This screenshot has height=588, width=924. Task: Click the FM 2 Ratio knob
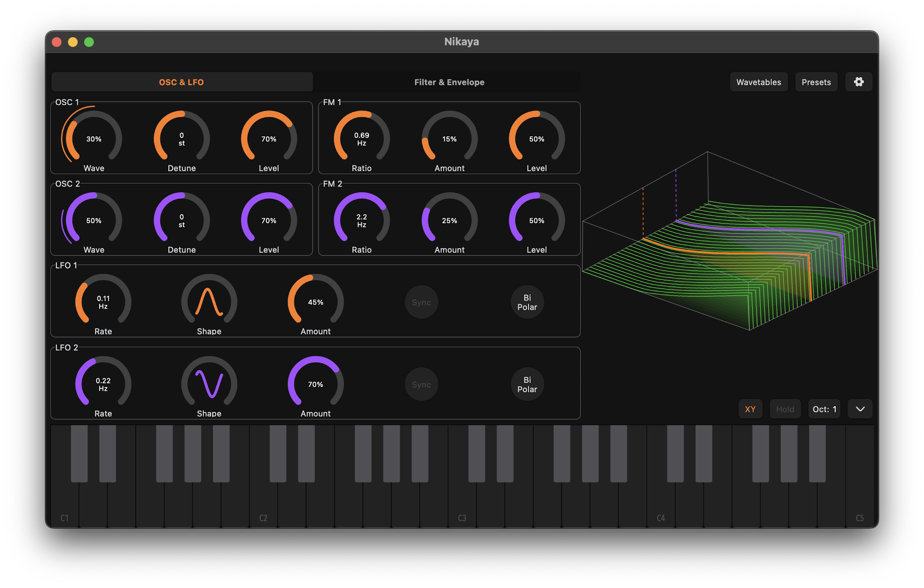click(361, 221)
